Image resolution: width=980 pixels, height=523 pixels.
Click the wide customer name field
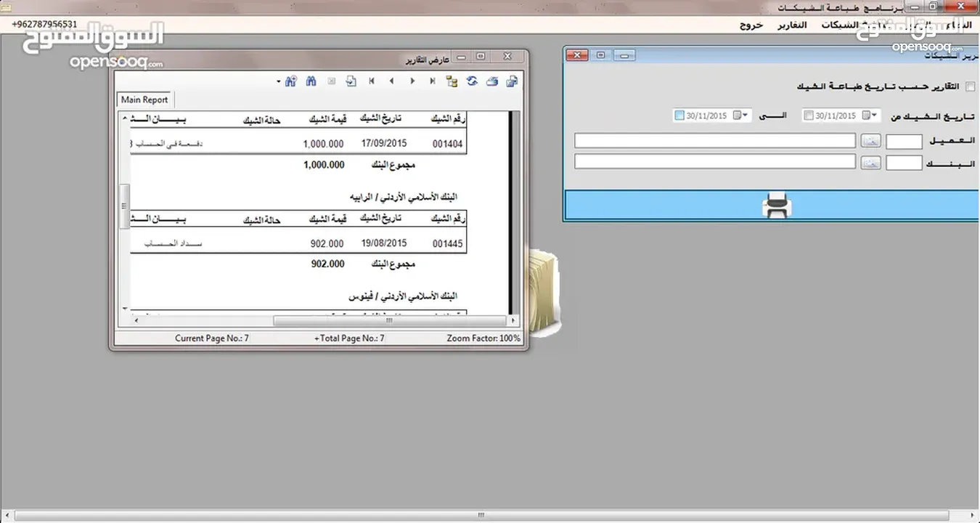tap(715, 140)
